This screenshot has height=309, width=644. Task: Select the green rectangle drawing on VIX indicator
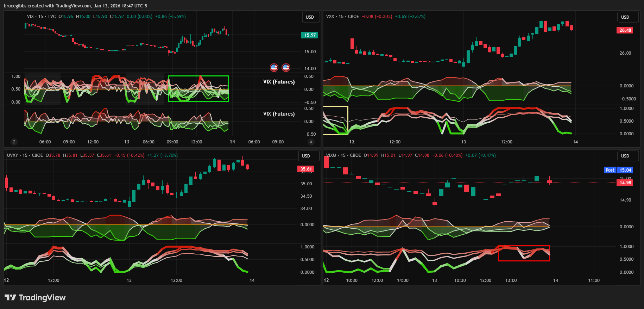click(198, 76)
